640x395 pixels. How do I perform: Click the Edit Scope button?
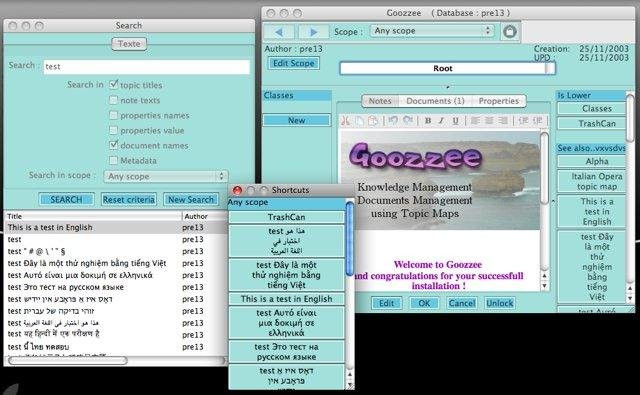[x=293, y=63]
